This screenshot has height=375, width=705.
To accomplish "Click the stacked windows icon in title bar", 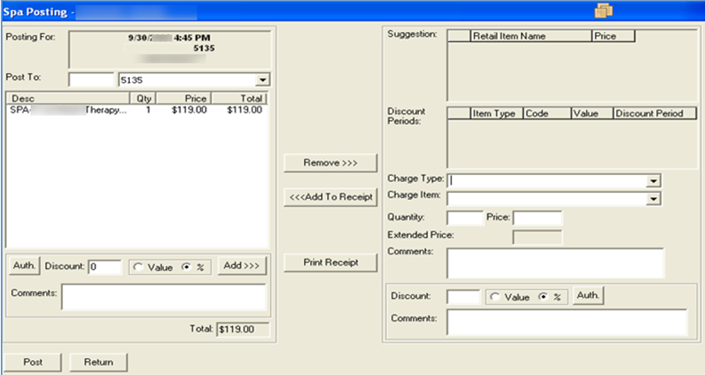I will coord(603,10).
